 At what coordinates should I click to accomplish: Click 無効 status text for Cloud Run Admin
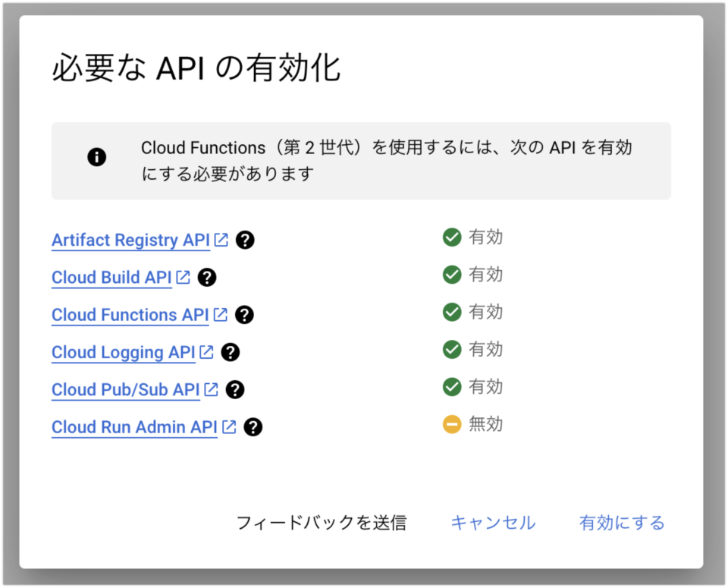click(x=485, y=424)
